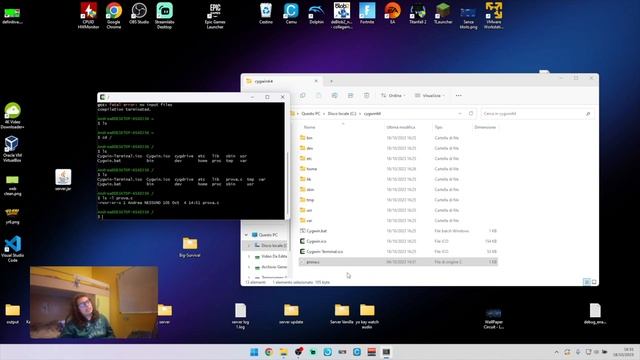The width and height of the screenshot is (640, 360).
Task: Select server update folder on desktop
Action: [291, 313]
